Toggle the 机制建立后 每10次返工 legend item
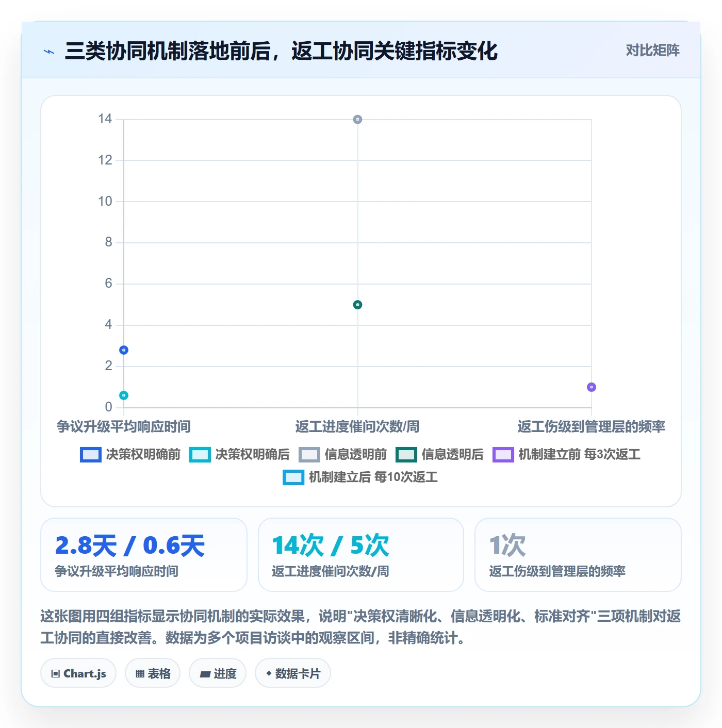The image size is (722, 728). pyautogui.click(x=360, y=477)
